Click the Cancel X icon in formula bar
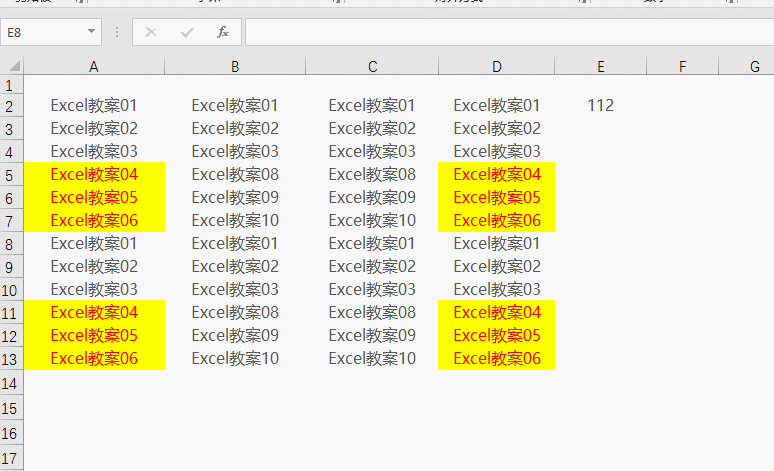 point(151,33)
